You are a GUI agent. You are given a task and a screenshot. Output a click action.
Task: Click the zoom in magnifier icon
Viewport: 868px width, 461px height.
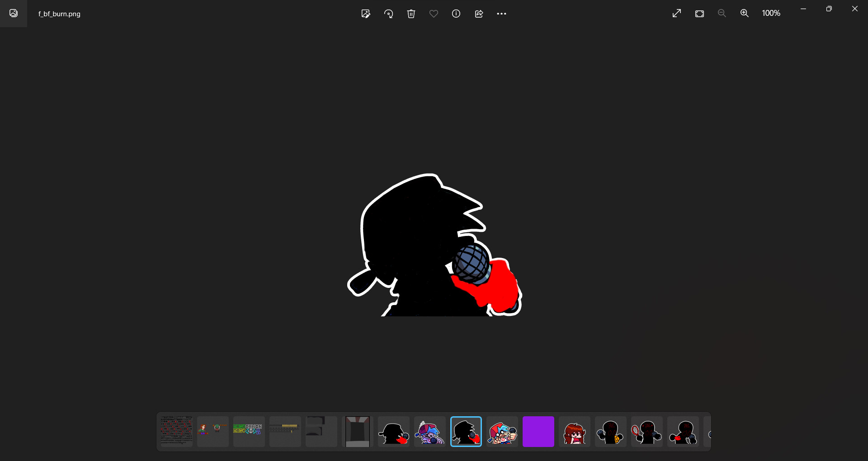[745, 14]
